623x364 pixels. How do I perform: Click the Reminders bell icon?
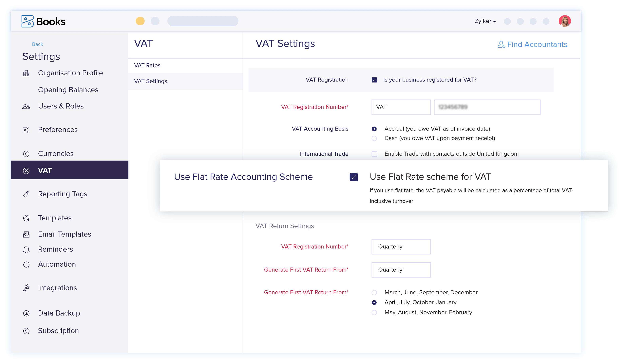[27, 249]
